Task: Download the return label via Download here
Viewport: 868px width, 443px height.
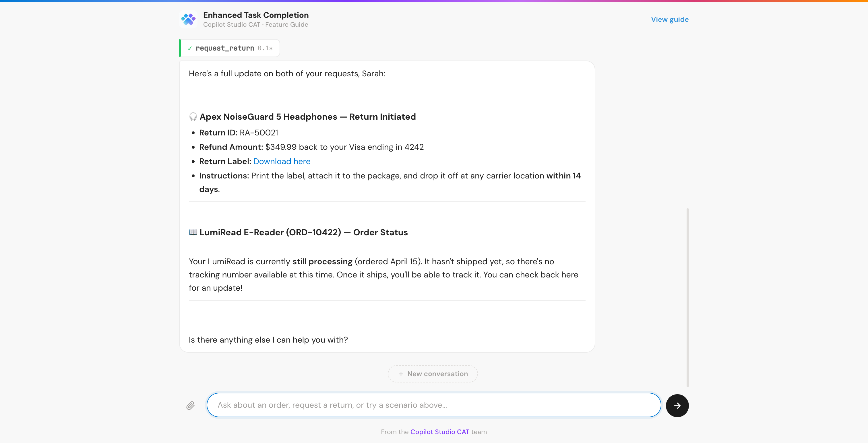Action: [282, 161]
